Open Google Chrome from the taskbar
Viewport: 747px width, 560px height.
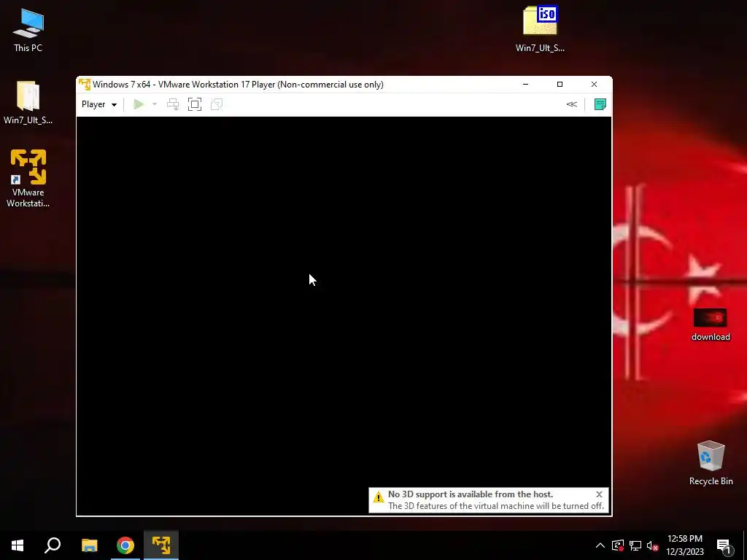[x=125, y=545]
